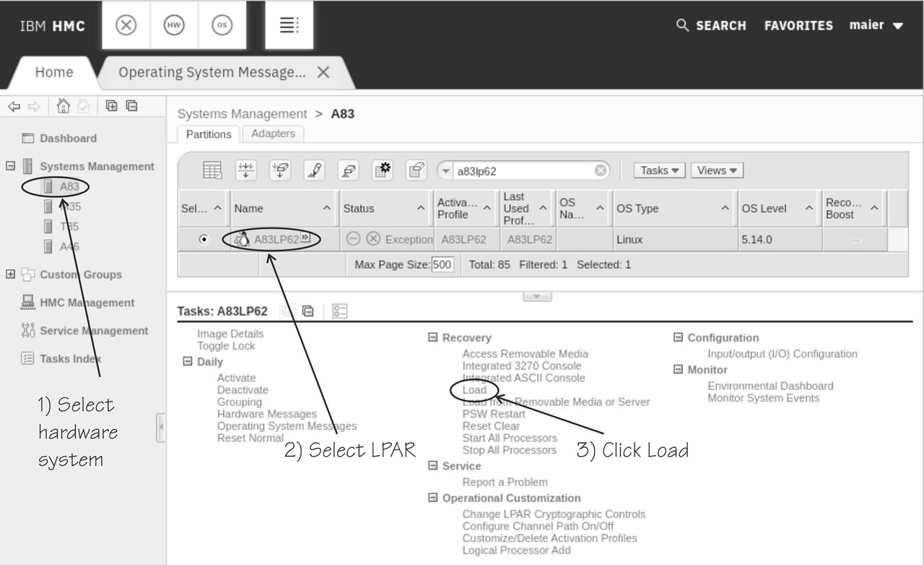This screenshot has height=565, width=924.
Task: Click the Load recovery task
Action: (474, 390)
